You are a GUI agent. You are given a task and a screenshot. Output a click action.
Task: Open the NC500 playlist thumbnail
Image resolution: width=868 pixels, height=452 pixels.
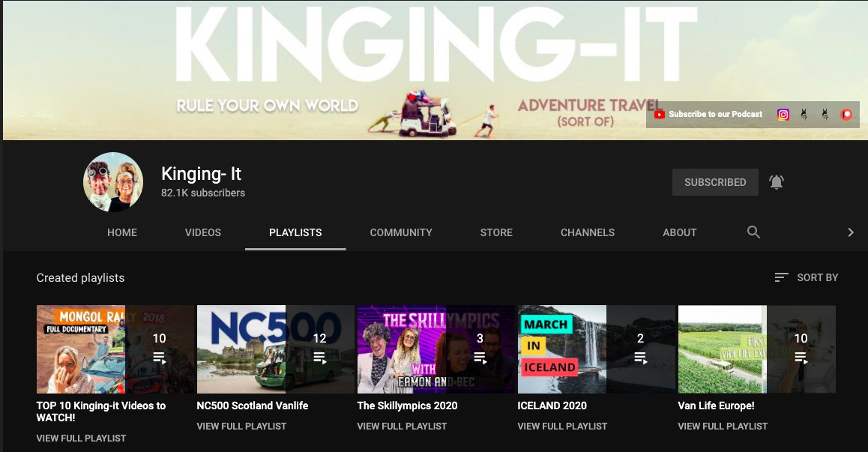coord(276,349)
